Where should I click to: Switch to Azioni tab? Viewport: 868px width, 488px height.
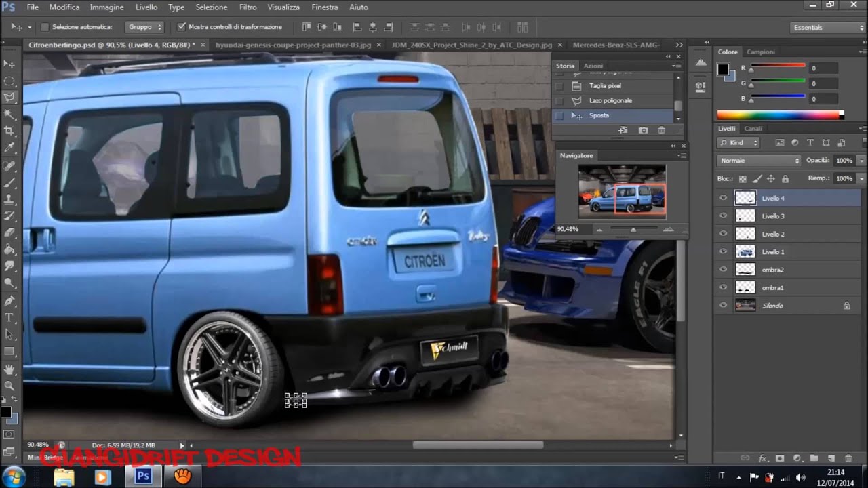tap(593, 66)
